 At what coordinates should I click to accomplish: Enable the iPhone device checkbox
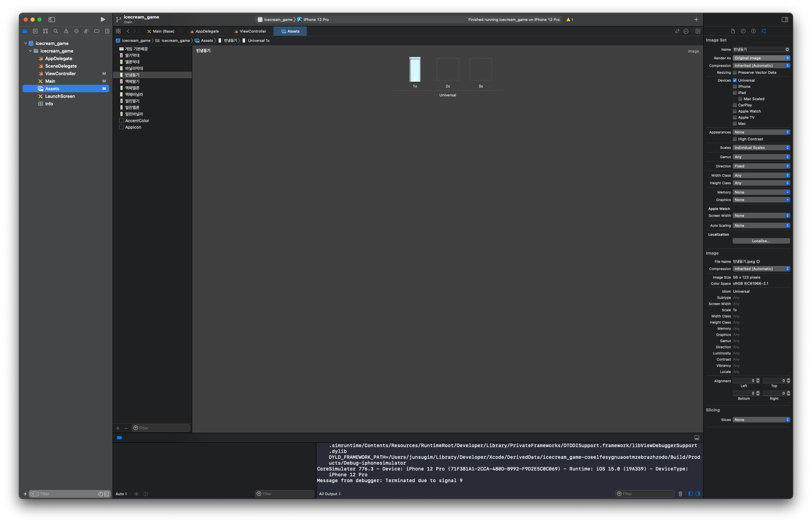(x=735, y=86)
